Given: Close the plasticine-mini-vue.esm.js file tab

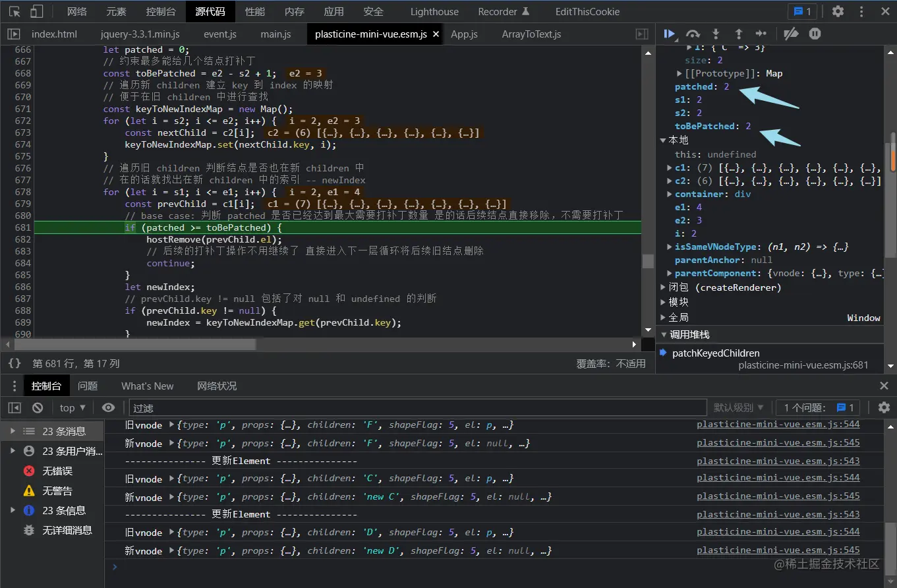Looking at the screenshot, I should [x=436, y=34].
